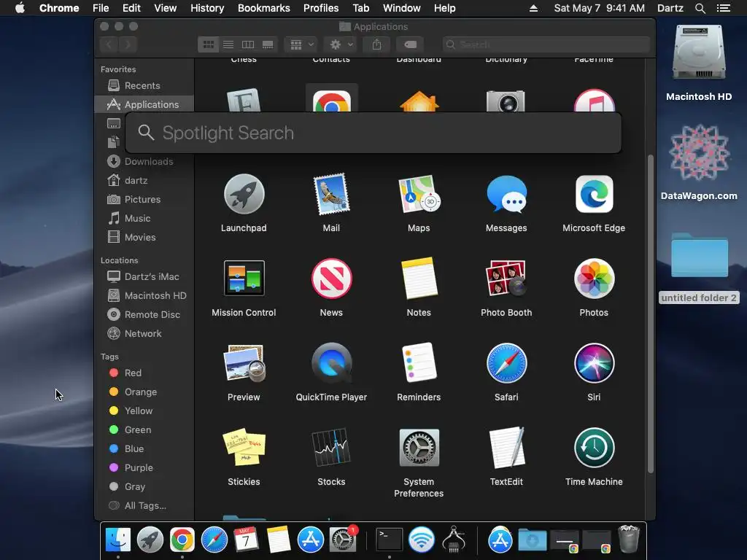Screen dimensions: 747x560
Task: Select Macintosh HD in sidebar Locations
Action: pos(144,296)
